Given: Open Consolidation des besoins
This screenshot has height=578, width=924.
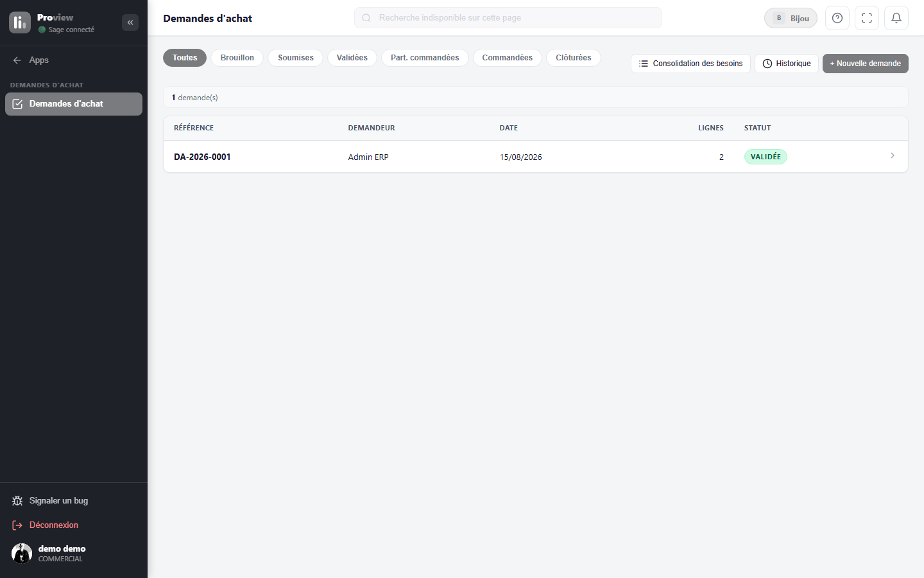Looking at the screenshot, I should pos(690,64).
